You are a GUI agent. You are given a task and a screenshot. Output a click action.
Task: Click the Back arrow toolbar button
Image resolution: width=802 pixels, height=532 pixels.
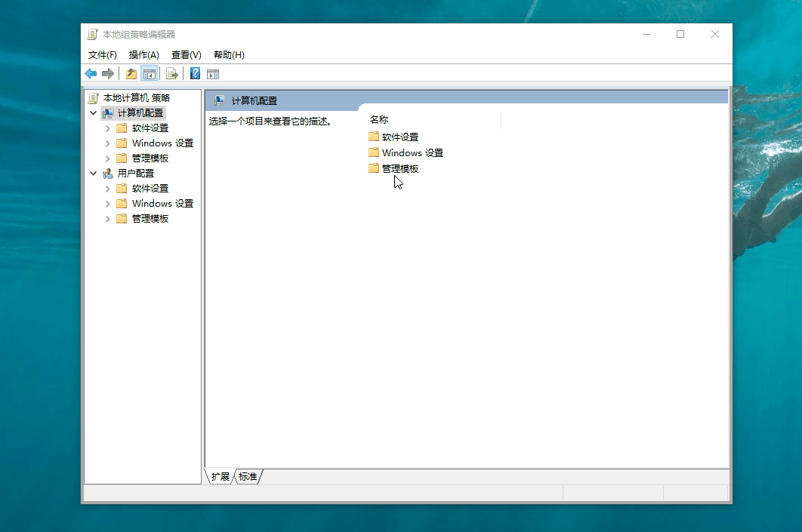tap(91, 73)
